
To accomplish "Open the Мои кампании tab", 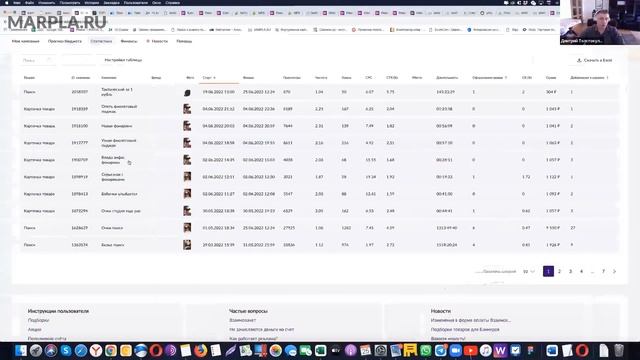I will point(26,41).
